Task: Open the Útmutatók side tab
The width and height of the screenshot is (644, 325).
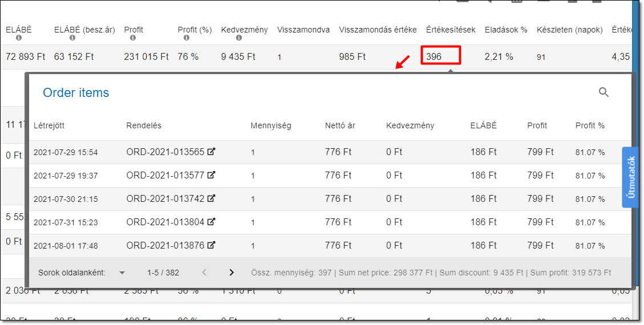Action: pos(631,177)
